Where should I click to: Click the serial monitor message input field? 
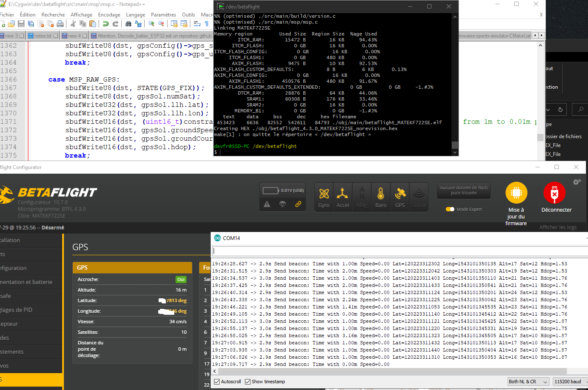tap(398, 251)
